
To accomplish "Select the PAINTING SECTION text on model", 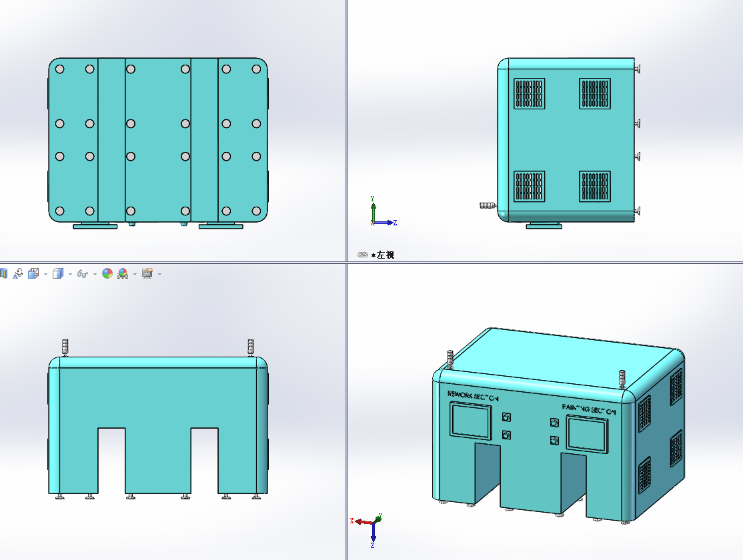I will coord(588,409).
